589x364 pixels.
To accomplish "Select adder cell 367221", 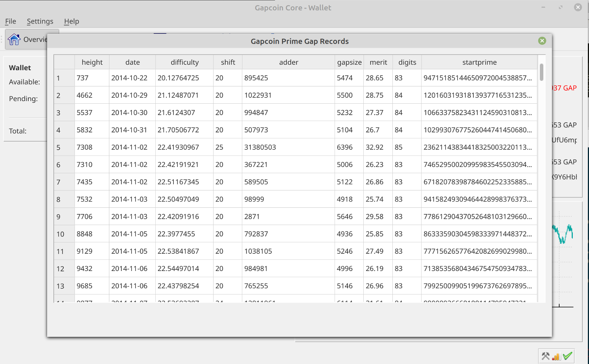I will click(x=289, y=164).
